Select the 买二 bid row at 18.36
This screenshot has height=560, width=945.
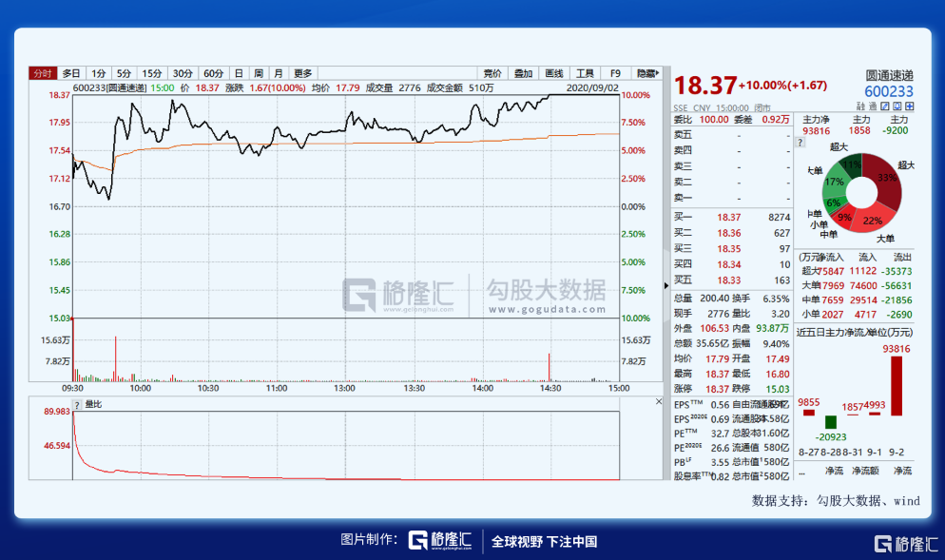click(x=732, y=233)
